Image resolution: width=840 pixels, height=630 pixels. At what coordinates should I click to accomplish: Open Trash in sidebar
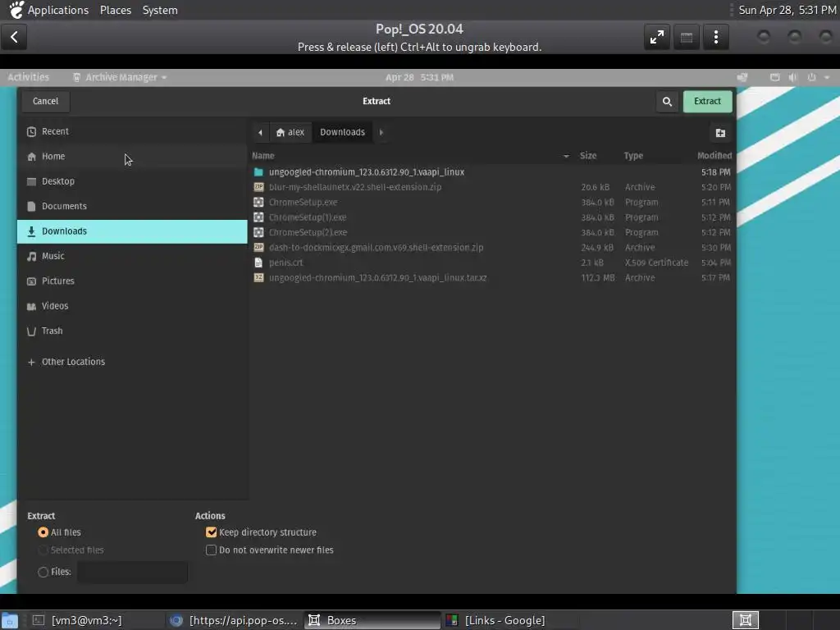click(x=132, y=331)
